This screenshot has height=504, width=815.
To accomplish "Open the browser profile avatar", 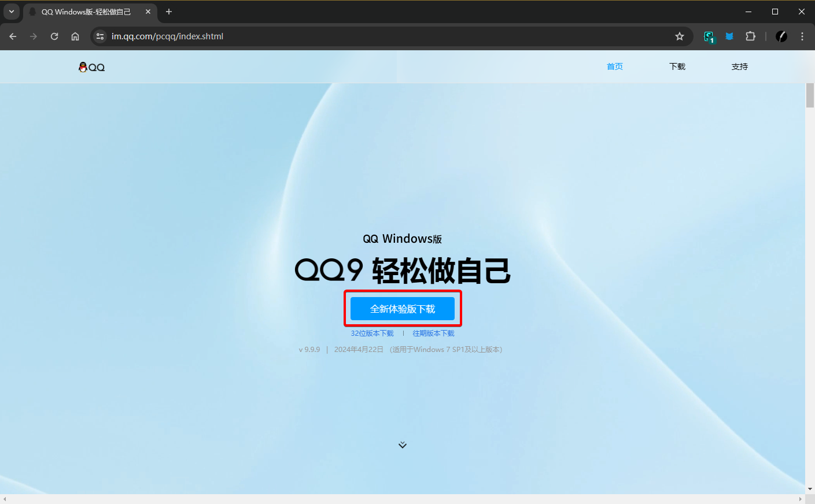I will [x=781, y=36].
